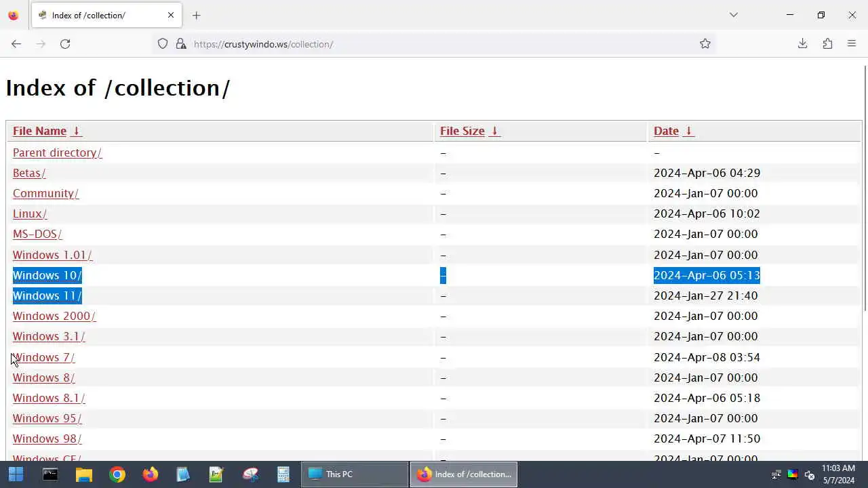Viewport: 868px width, 488px height.
Task: Click the date 2024-Apr-07 11:50
Action: pos(707,439)
